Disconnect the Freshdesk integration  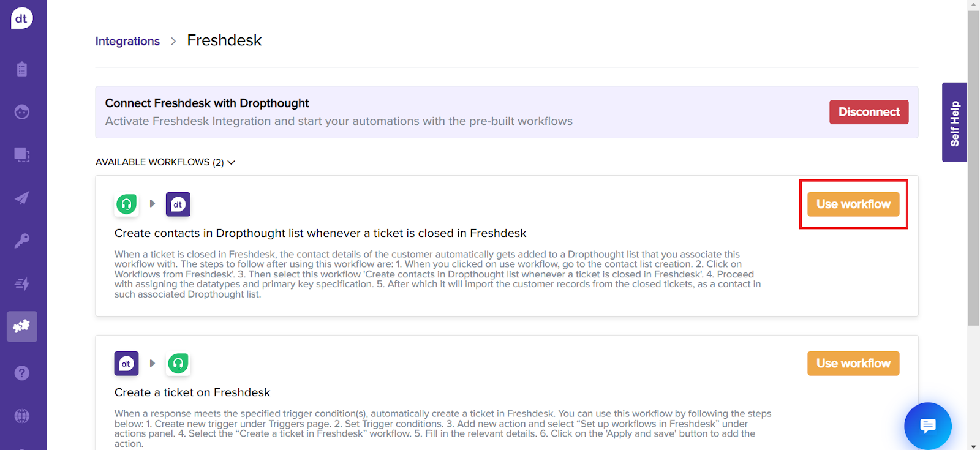coord(869,112)
